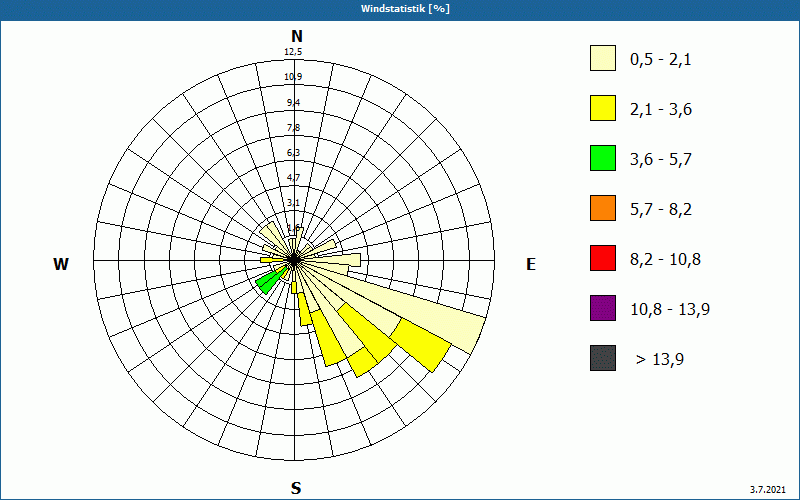Click the N compass label
This screenshot has height=500, width=800.
pos(296,36)
